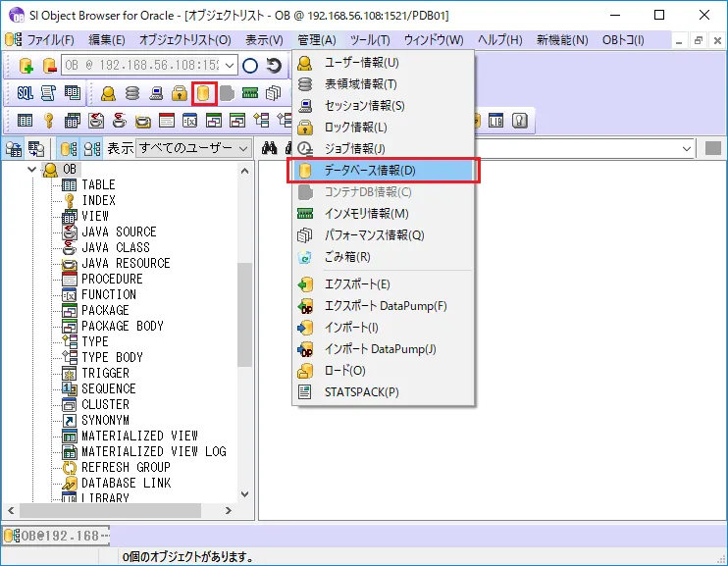Open tablespace information toolbar icon
The height and width of the screenshot is (566, 728).
click(x=132, y=93)
